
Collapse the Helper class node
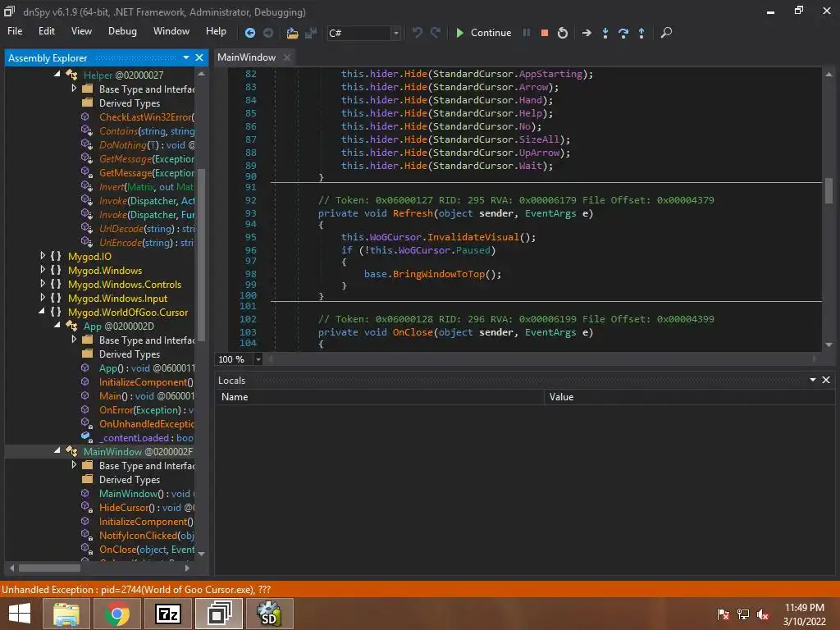57,75
